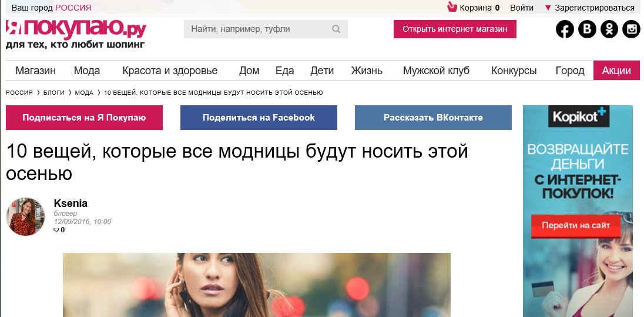
Task: Open the Акции menu item
Action: (616, 71)
